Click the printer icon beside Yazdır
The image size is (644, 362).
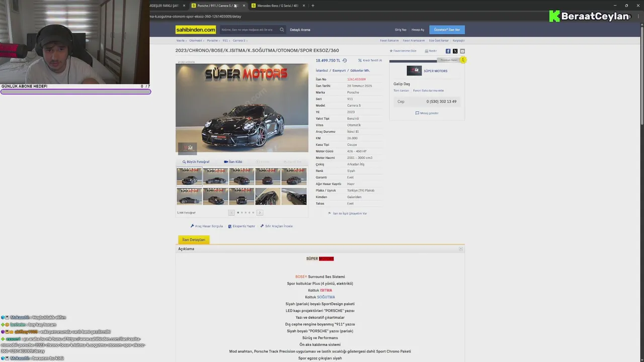click(x=426, y=51)
